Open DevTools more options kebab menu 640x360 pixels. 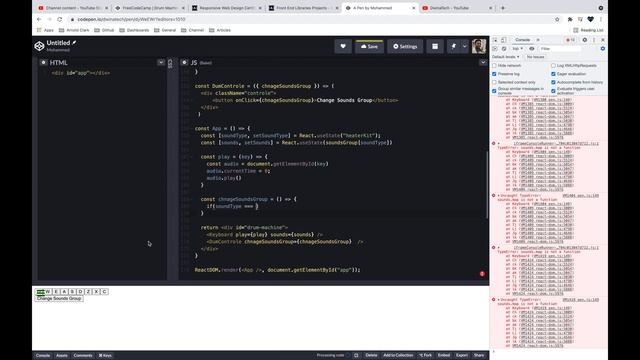[x=594, y=40]
